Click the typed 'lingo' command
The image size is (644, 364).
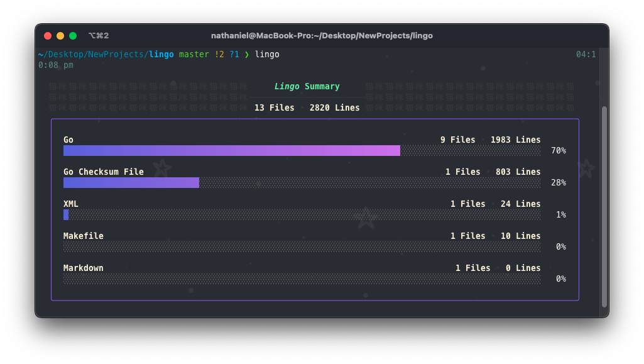(267, 54)
